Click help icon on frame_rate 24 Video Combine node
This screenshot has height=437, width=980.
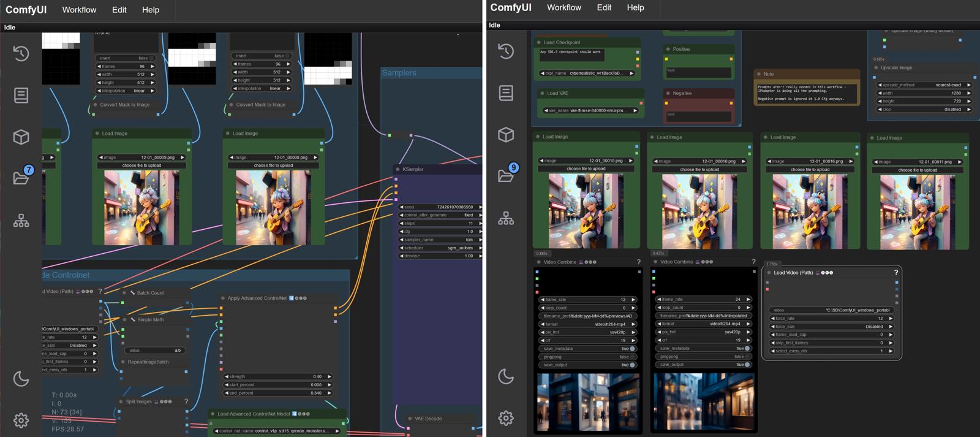click(754, 262)
